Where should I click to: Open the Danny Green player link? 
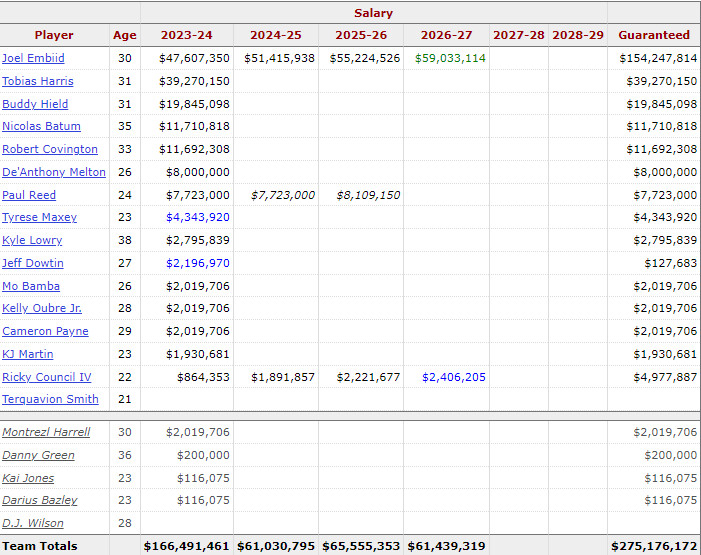[x=38, y=455]
